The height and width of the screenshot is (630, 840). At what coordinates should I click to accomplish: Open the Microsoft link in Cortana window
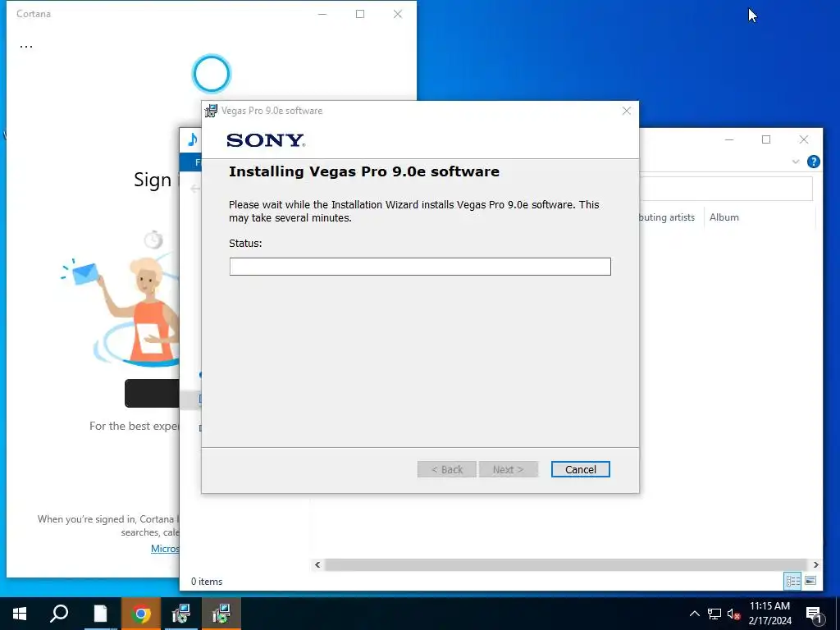165,549
